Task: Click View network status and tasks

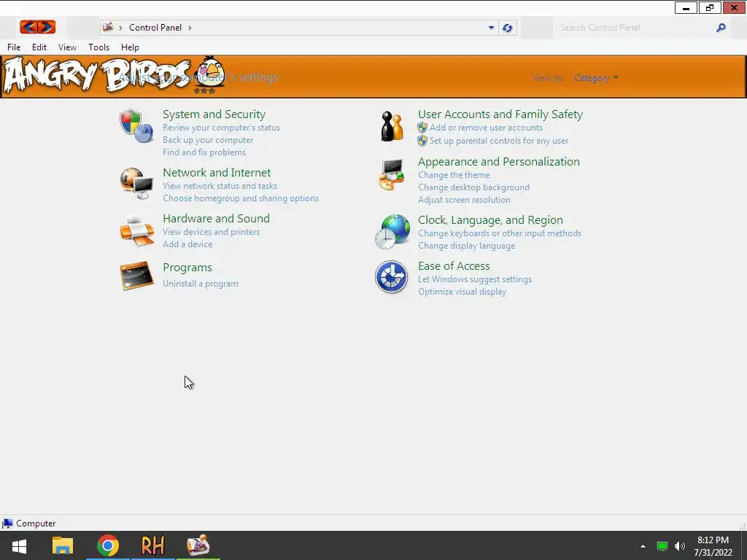Action: click(x=220, y=186)
